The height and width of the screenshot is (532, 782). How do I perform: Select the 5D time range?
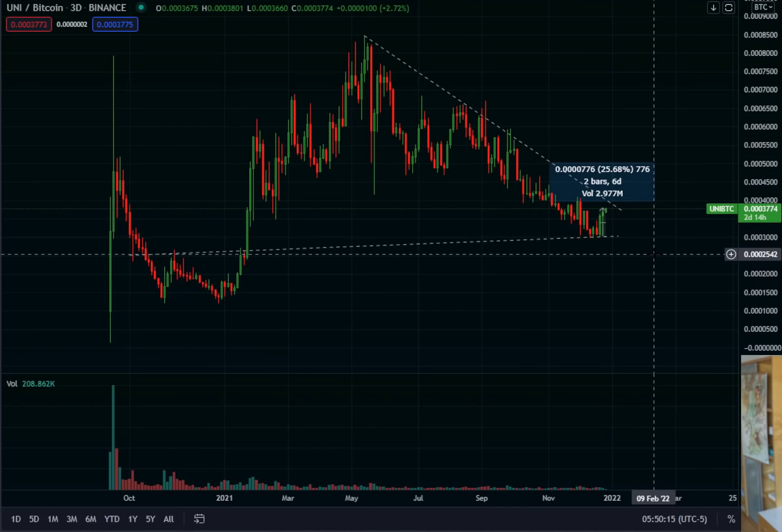pos(34,519)
